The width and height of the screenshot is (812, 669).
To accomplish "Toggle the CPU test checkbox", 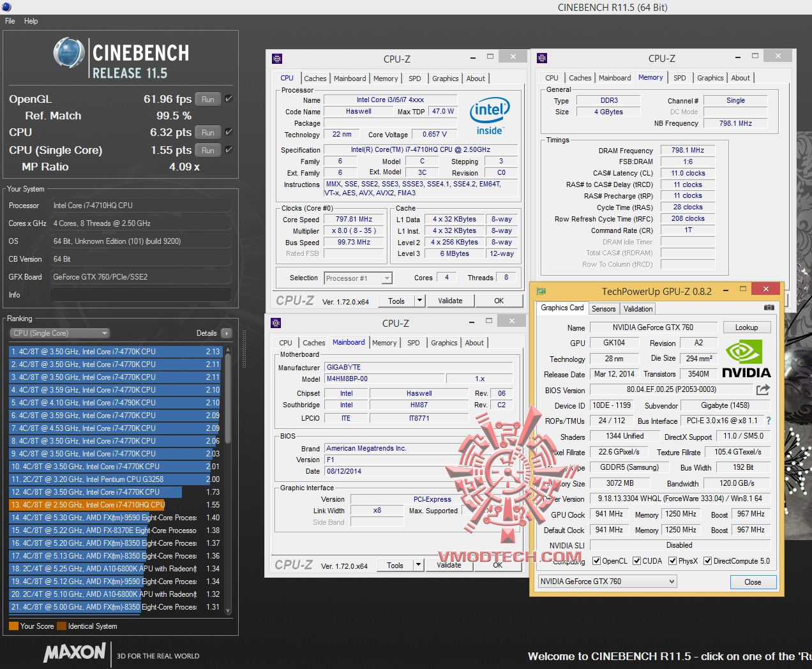I will 229,132.
